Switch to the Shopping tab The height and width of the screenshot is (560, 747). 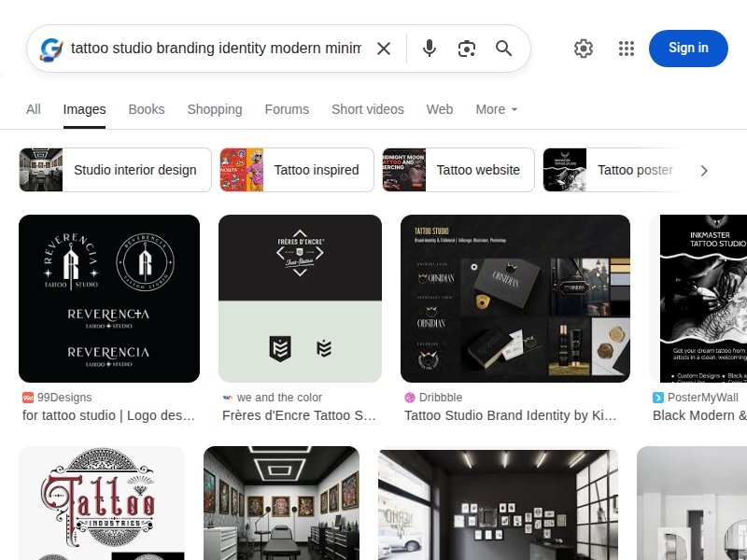[x=214, y=109]
